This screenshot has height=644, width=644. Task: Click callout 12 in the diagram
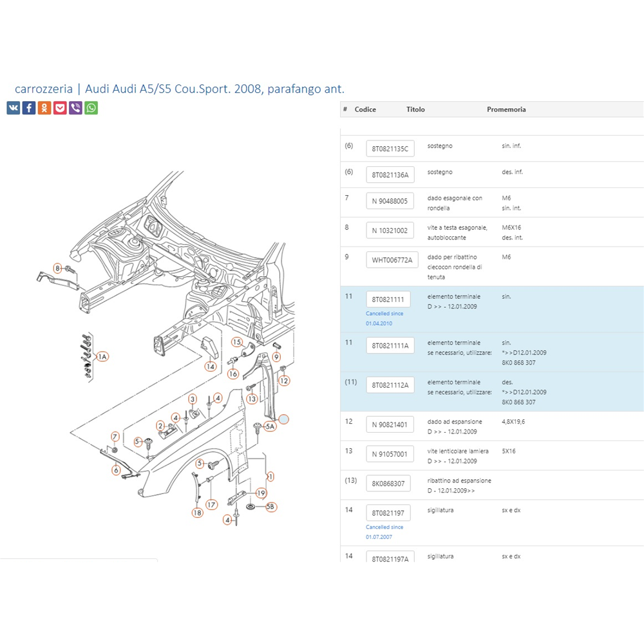coord(284,381)
